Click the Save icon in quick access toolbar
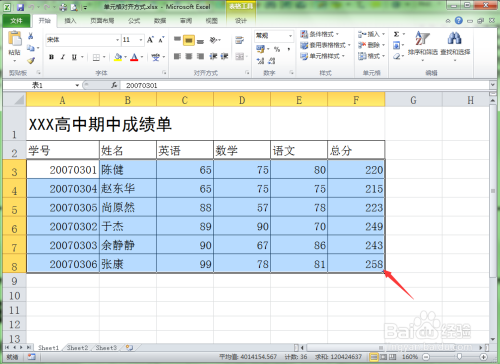Image resolution: width=500 pixels, height=364 pixels. [x=20, y=7]
